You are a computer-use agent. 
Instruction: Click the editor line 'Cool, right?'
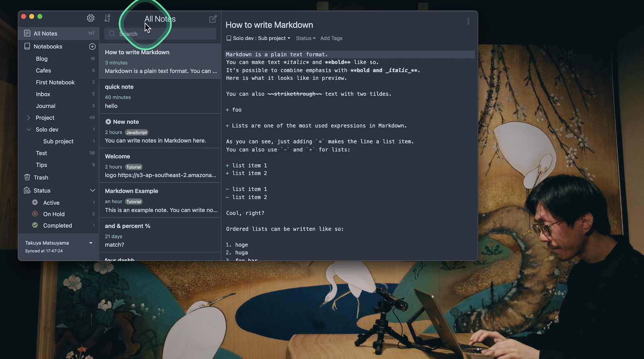click(x=245, y=213)
